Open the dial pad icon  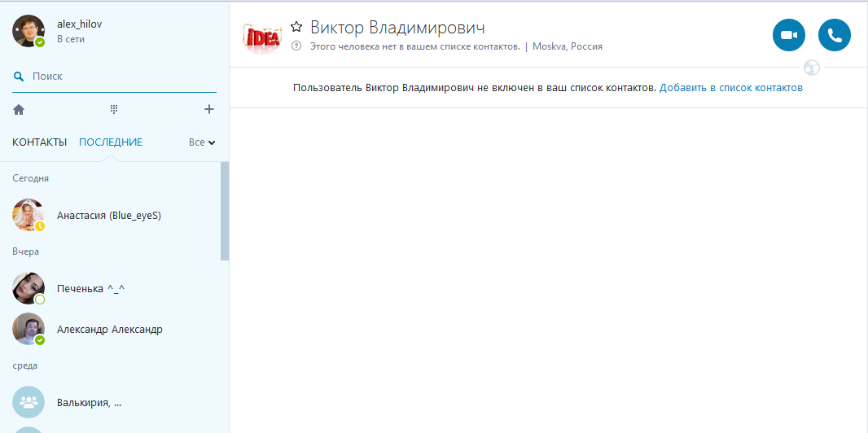click(114, 109)
